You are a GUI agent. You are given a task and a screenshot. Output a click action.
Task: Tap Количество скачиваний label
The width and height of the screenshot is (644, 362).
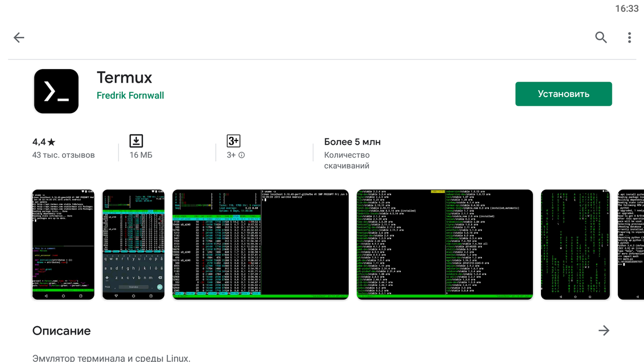(x=347, y=160)
